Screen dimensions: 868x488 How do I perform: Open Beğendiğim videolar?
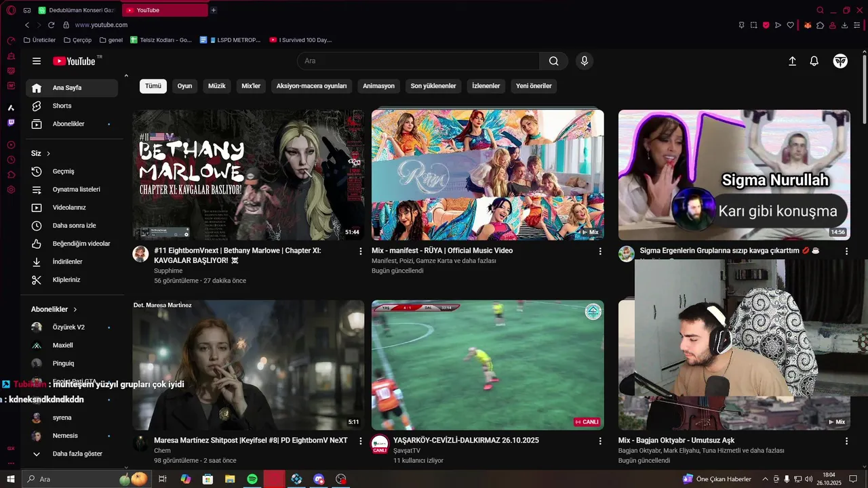pos(72,243)
